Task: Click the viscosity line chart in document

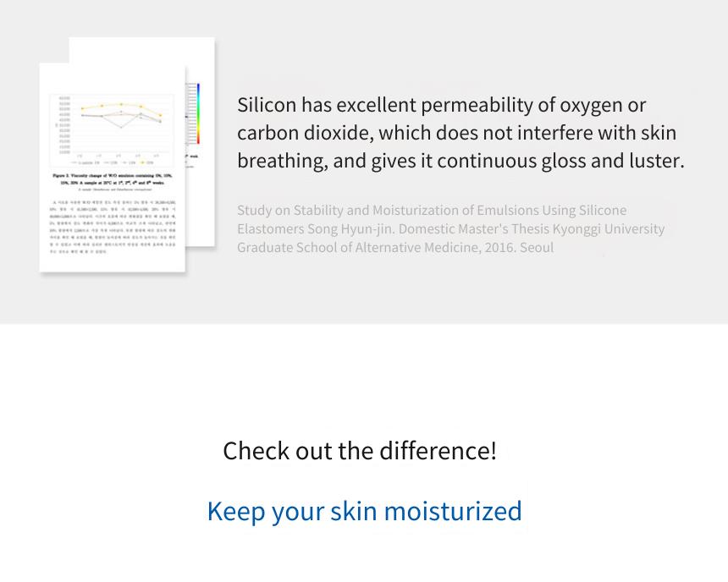Action: 112,130
